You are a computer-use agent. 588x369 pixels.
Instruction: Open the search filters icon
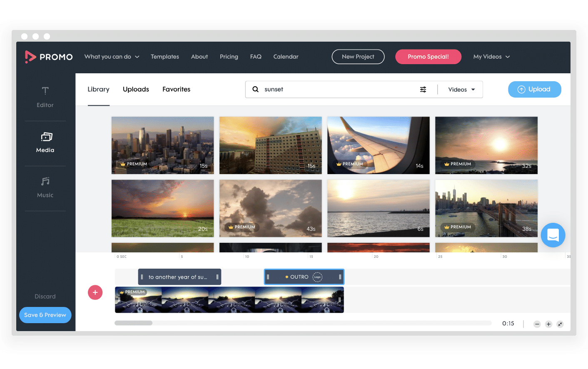click(x=423, y=89)
